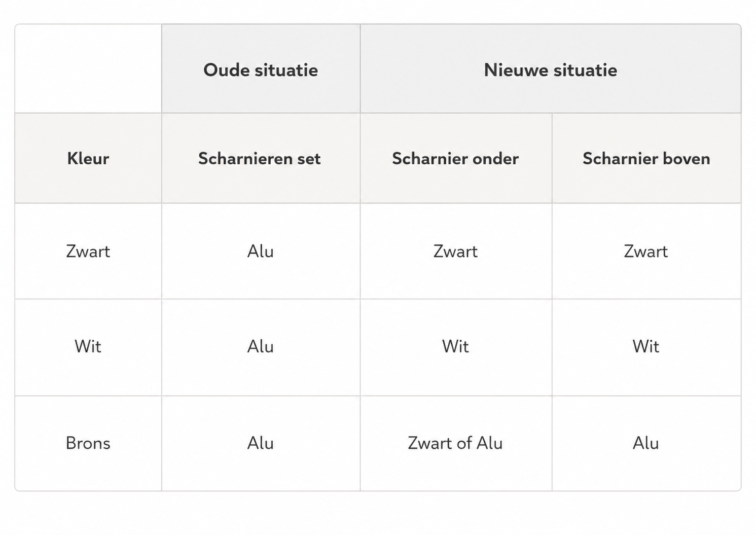Click 'Wit' under Scharnier boven

pos(646,347)
